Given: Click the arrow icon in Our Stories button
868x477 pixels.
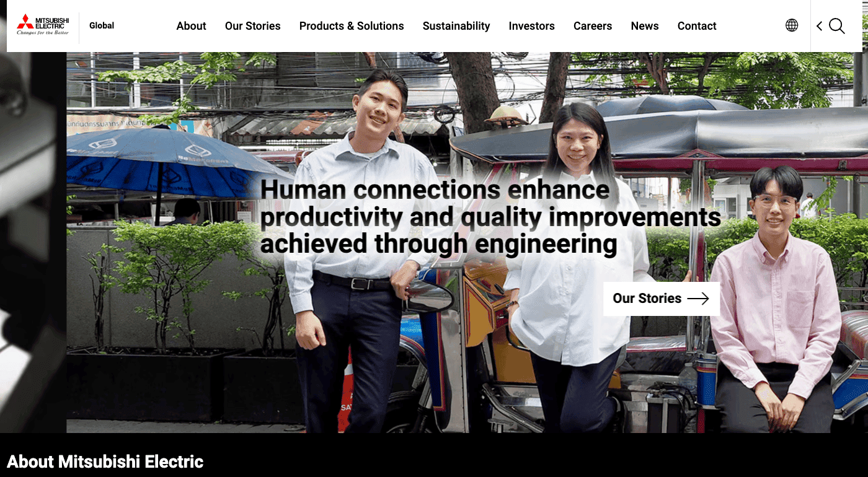Looking at the screenshot, I should pyautogui.click(x=697, y=299).
